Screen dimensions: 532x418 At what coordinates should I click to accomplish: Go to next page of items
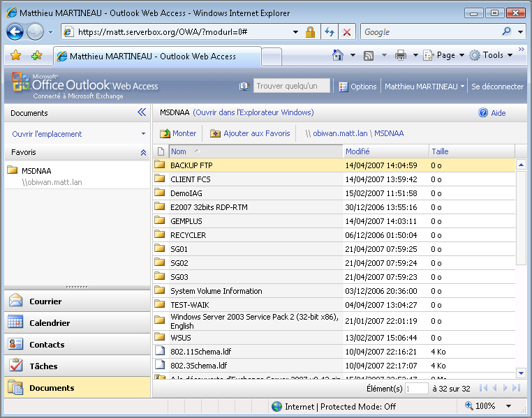tap(505, 388)
